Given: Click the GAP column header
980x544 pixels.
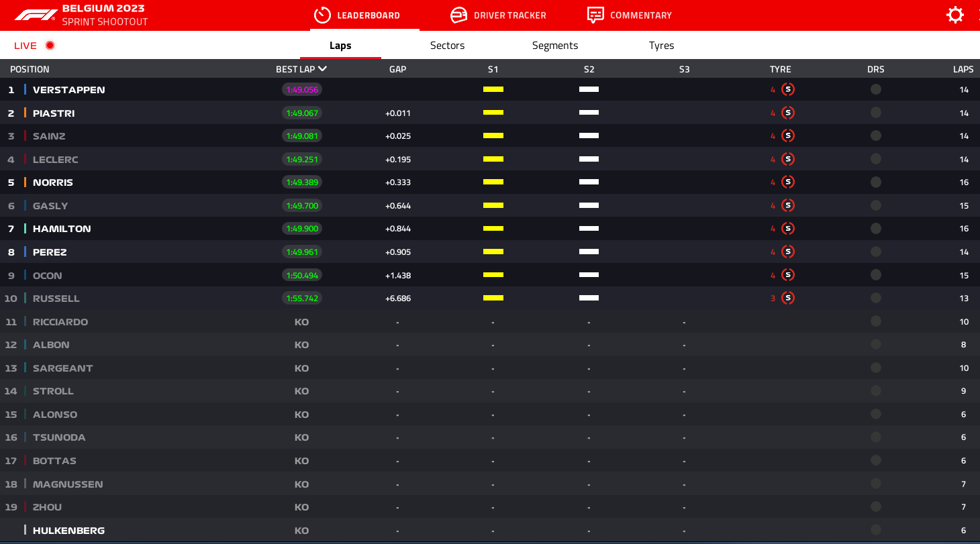Looking at the screenshot, I should [x=397, y=69].
